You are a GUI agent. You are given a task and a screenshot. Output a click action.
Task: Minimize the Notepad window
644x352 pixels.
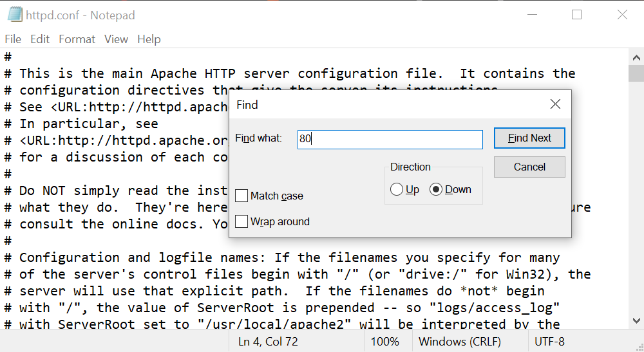pyautogui.click(x=533, y=15)
